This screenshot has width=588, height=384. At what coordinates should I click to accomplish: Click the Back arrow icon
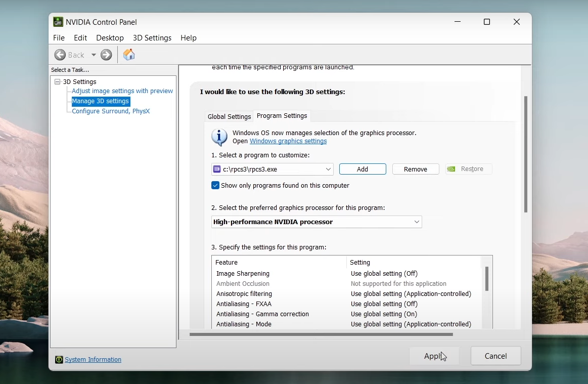coord(60,55)
